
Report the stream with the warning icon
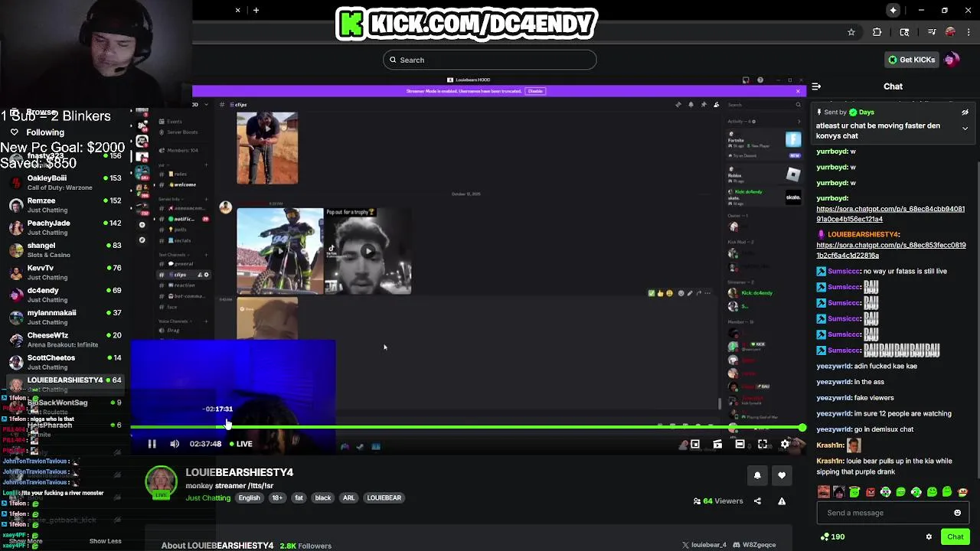tap(782, 501)
